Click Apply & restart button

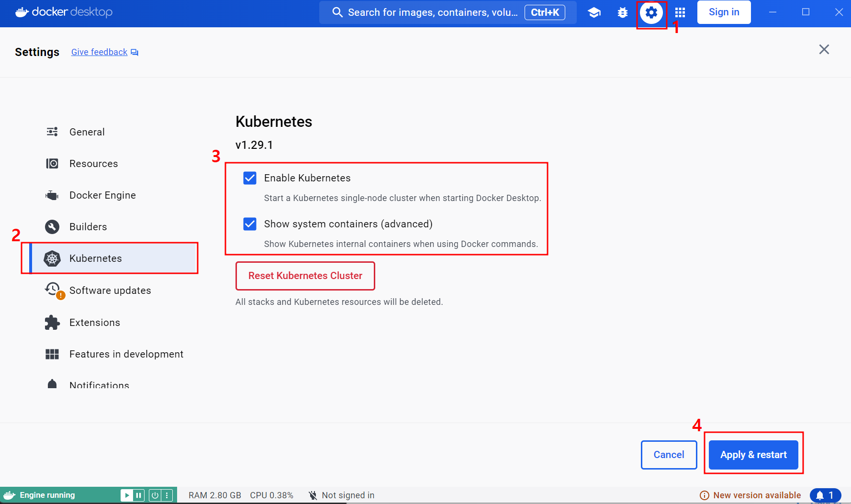pyautogui.click(x=753, y=455)
